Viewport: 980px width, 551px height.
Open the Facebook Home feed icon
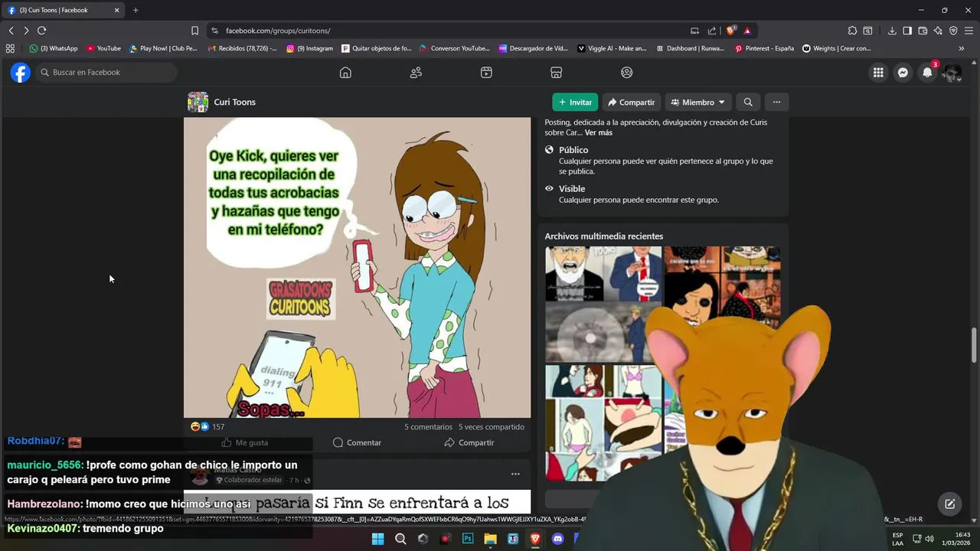tap(345, 73)
